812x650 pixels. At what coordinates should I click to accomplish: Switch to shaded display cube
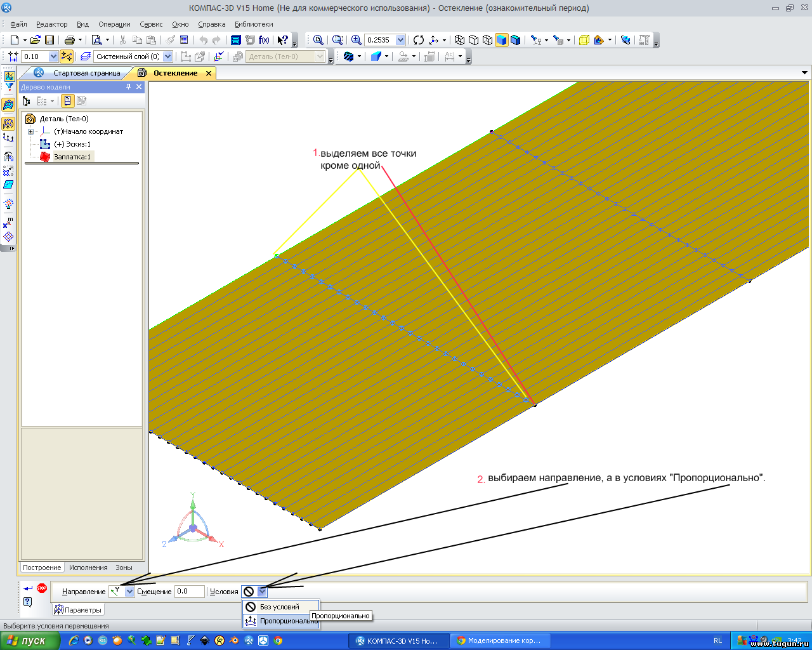(x=502, y=40)
